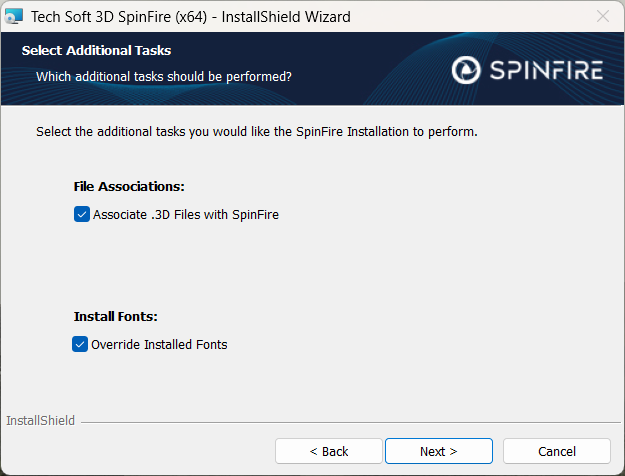625x476 pixels.
Task: Click the InstallShield branding label at bottom
Action: coord(41,421)
